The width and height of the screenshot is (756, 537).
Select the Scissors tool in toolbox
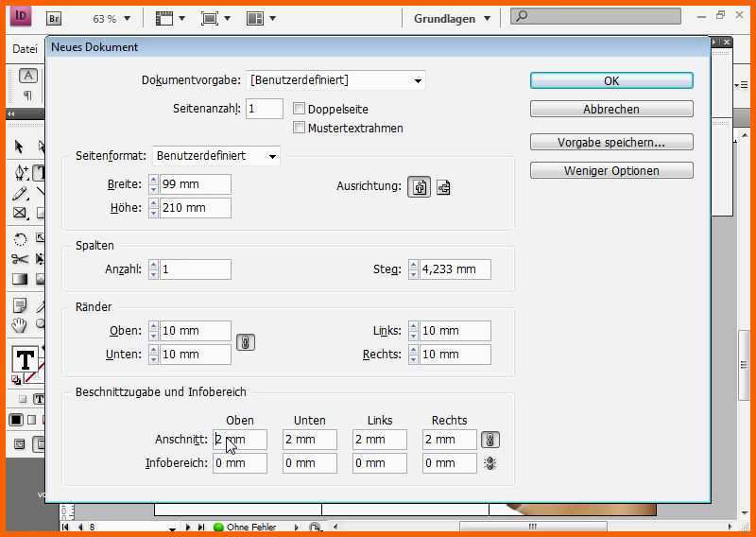click(x=20, y=259)
